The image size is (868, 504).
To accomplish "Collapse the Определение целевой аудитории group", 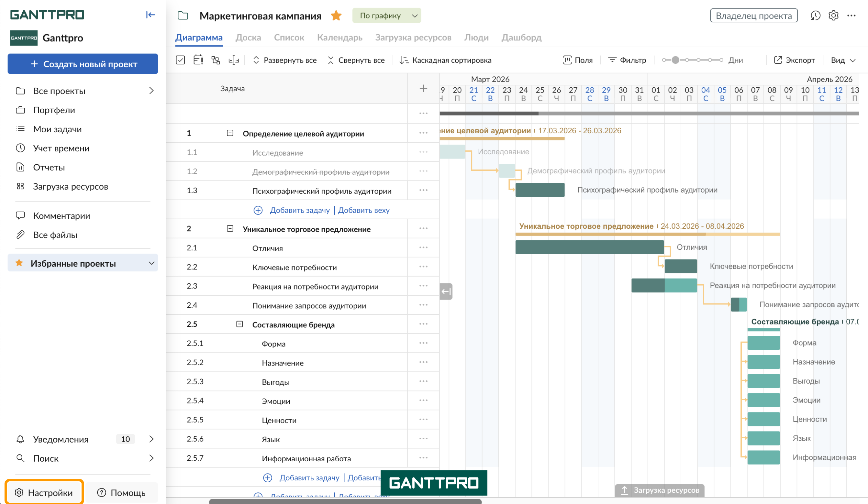I will click(230, 133).
